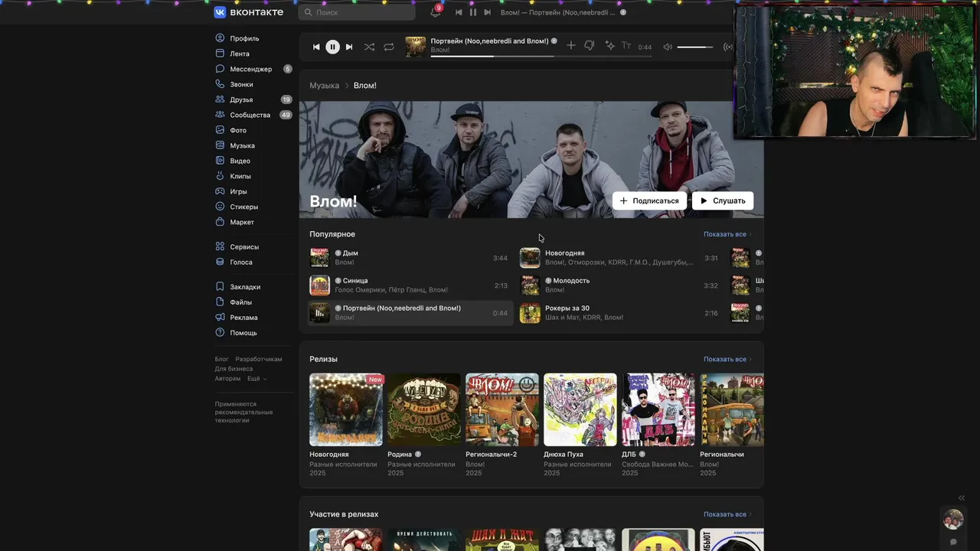
Task: Open Лента in the sidebar
Action: [x=240, y=54]
